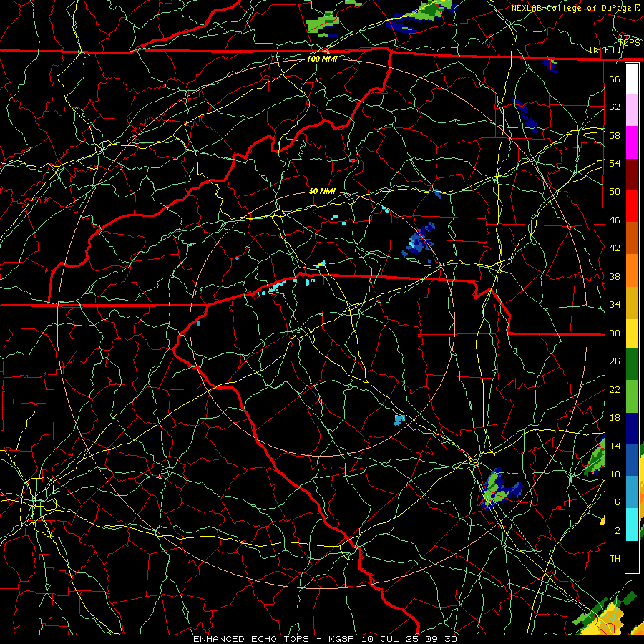The width and height of the screenshot is (644, 644).
Task: Click legend value 30
Action: [615, 333]
